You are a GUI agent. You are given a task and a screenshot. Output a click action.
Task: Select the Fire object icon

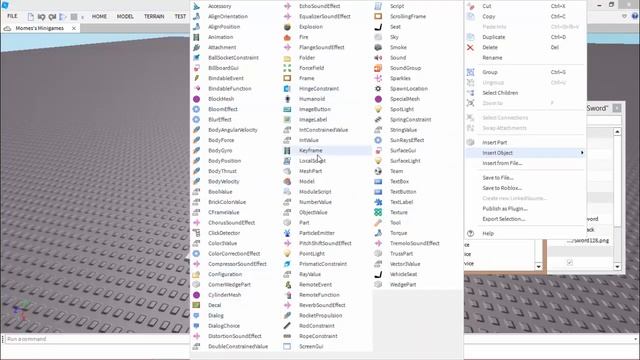pos(287,37)
